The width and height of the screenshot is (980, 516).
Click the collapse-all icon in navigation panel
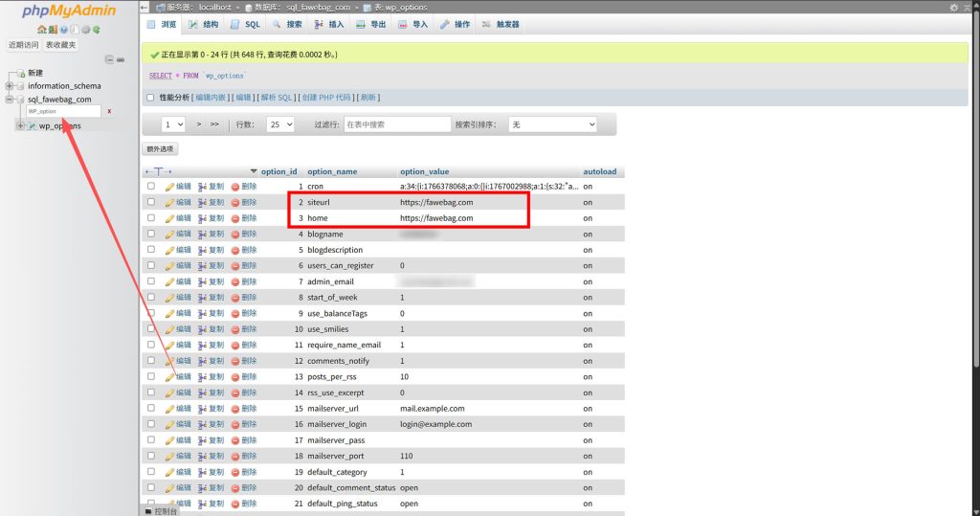[x=110, y=59]
